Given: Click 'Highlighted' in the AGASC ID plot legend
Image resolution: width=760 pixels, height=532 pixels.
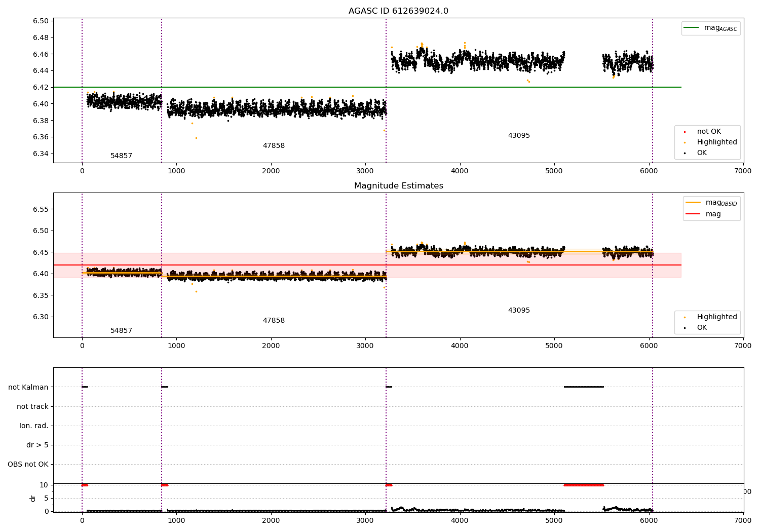Looking at the screenshot, I should [717, 142].
